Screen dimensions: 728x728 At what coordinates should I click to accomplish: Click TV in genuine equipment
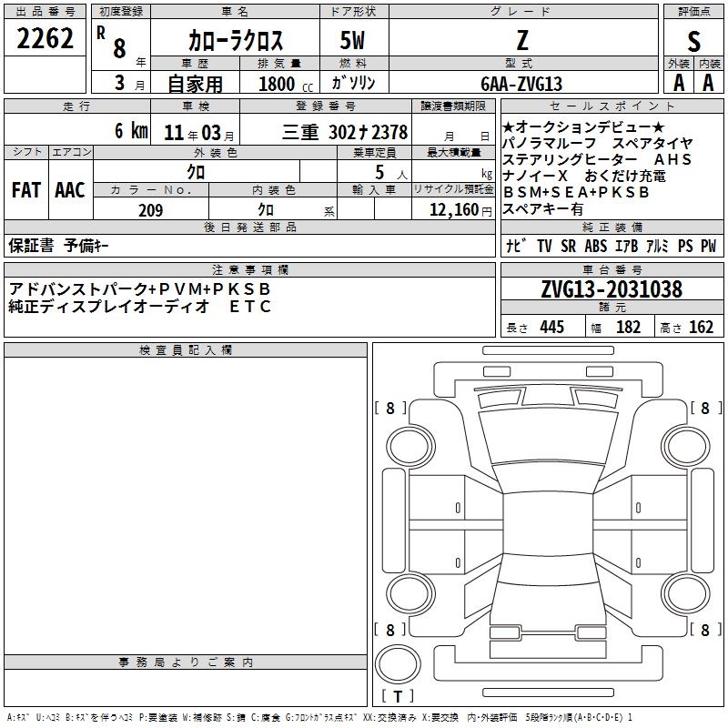(x=544, y=246)
